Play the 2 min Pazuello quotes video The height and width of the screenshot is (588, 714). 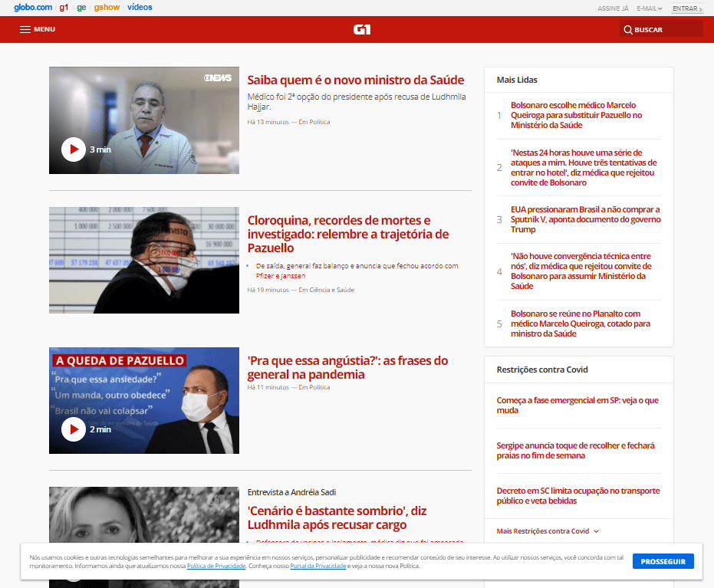(74, 429)
